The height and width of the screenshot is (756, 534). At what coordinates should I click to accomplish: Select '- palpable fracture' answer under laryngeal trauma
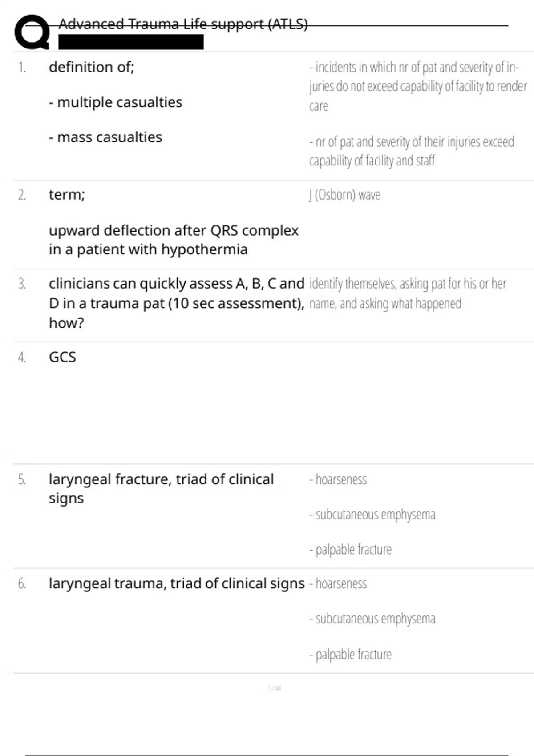coord(351,654)
